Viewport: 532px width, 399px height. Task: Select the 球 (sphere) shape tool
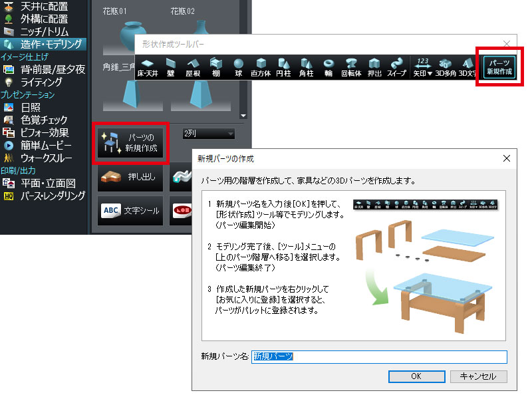pos(238,68)
